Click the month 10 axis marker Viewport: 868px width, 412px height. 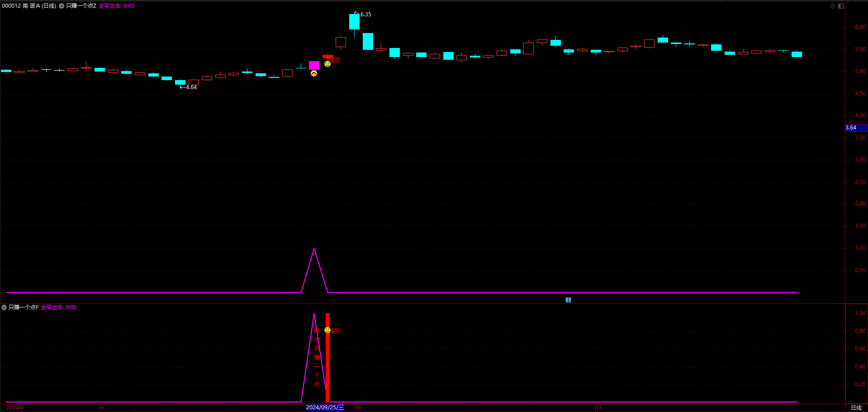point(358,408)
